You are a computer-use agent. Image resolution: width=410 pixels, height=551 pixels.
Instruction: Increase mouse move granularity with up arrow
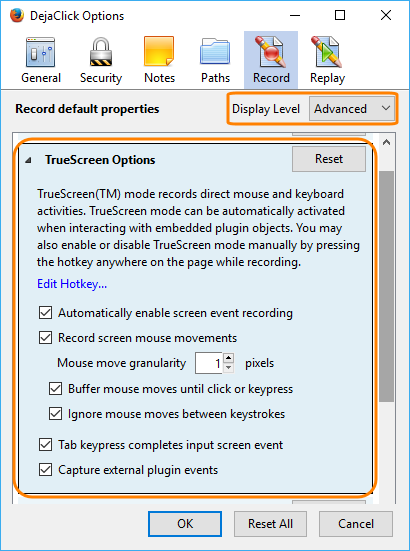click(x=229, y=358)
